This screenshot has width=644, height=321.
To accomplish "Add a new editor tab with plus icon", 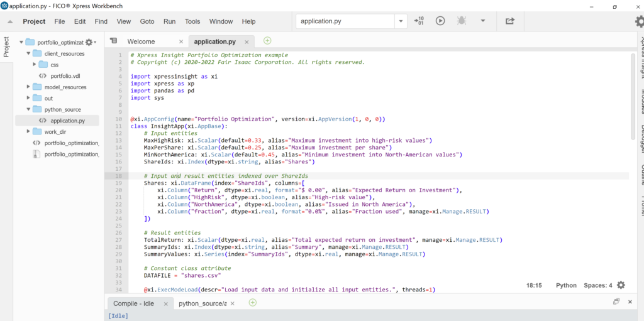I will coord(267,41).
